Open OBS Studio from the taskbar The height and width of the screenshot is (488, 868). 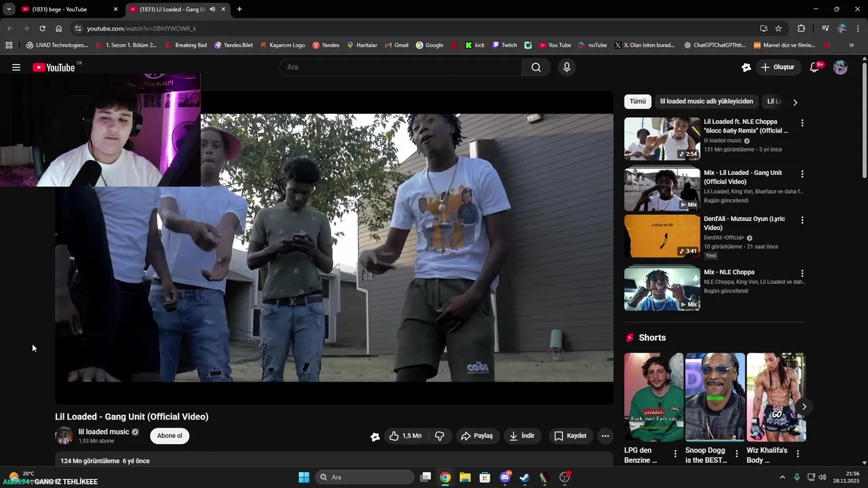tap(564, 477)
